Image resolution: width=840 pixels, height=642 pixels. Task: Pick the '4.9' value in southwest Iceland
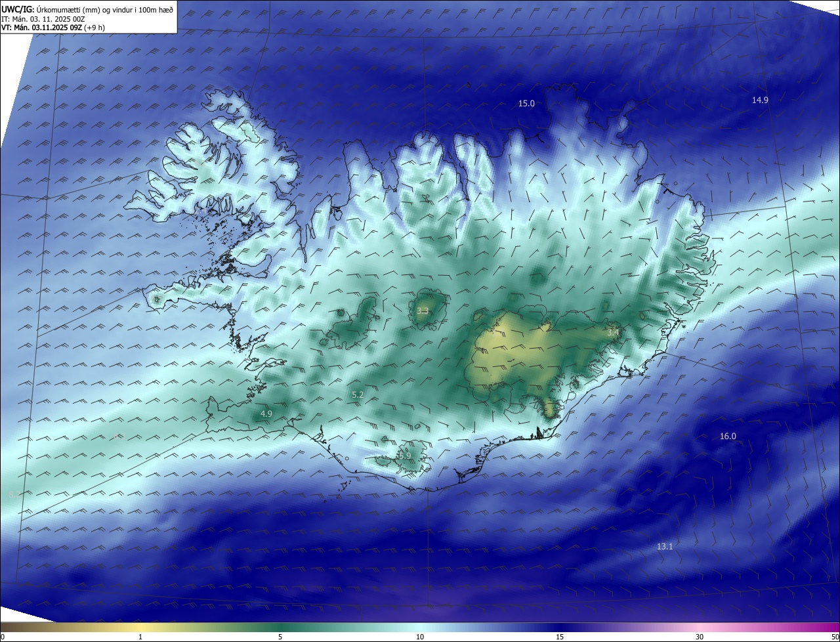[x=266, y=414]
